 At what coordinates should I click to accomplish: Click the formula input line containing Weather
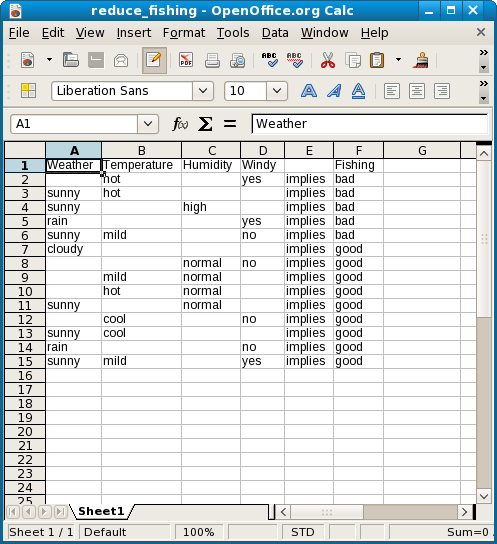click(x=370, y=124)
